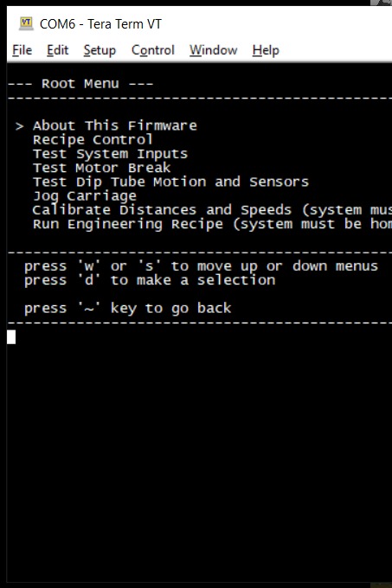Click the 'Recipe Control' terminal line
This screenshot has height=588, width=392.
[93, 140]
